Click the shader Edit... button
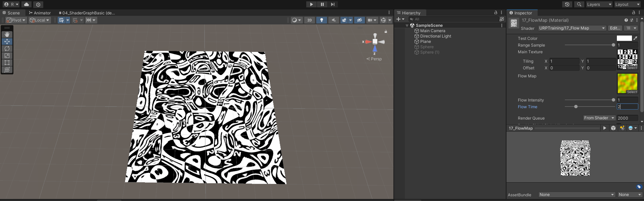This screenshot has width=644, height=201. click(x=615, y=28)
